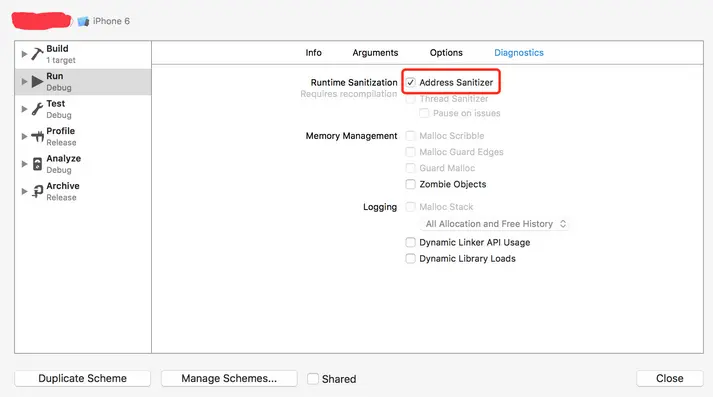Click the iPhone 6 device icon
Image resolution: width=713 pixels, height=397 pixels.
83,21
